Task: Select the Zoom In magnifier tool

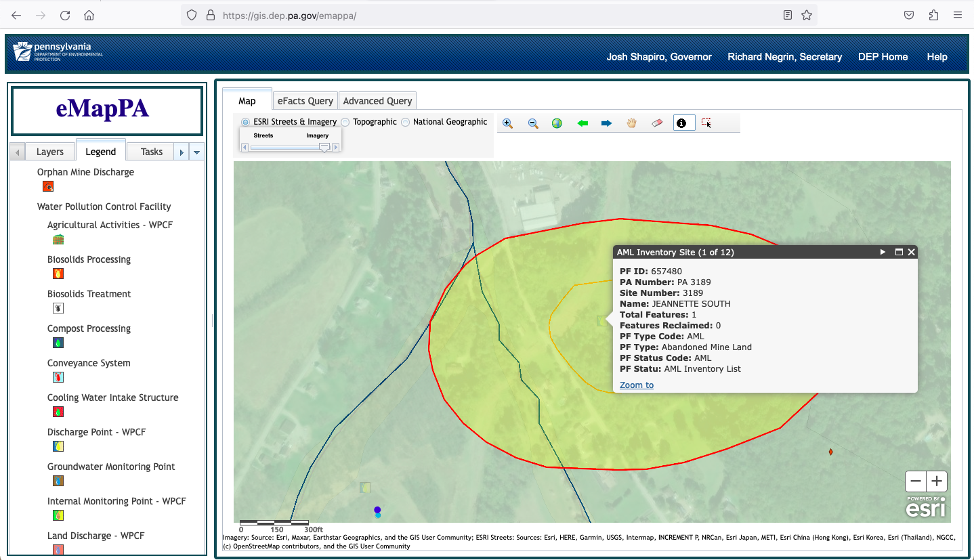Action: coord(507,123)
